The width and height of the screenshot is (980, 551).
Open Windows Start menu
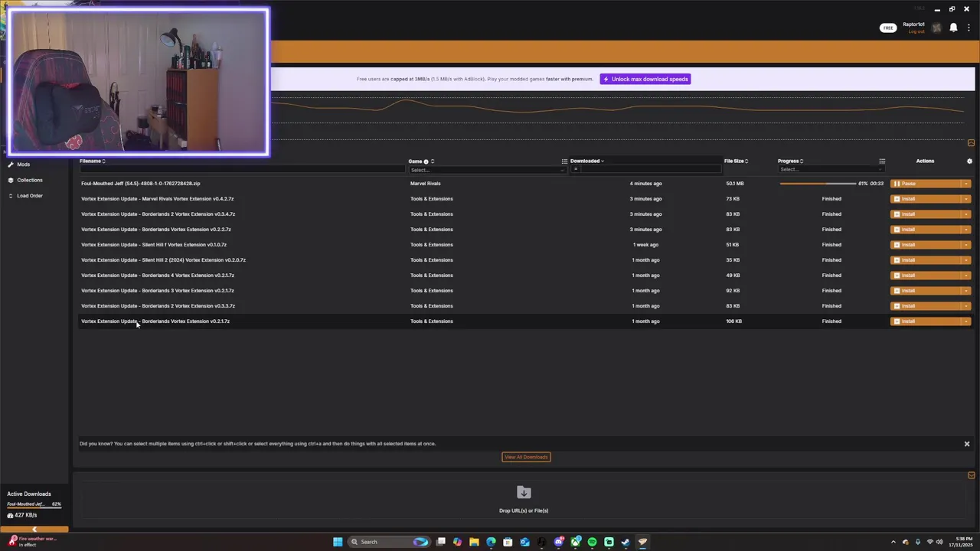(x=338, y=542)
